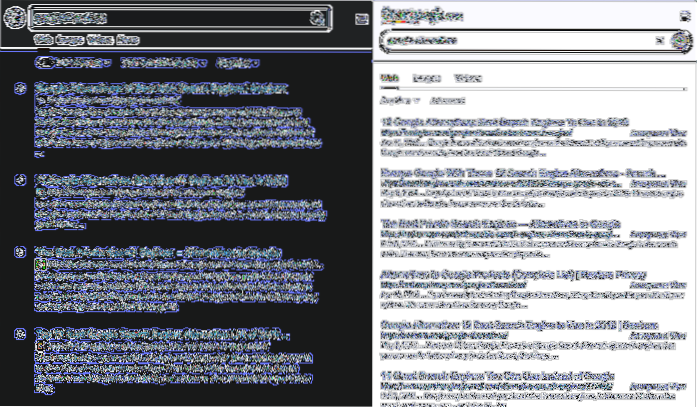
Task: Open the DuckDuckGo hamburger menu
Action: (360, 19)
